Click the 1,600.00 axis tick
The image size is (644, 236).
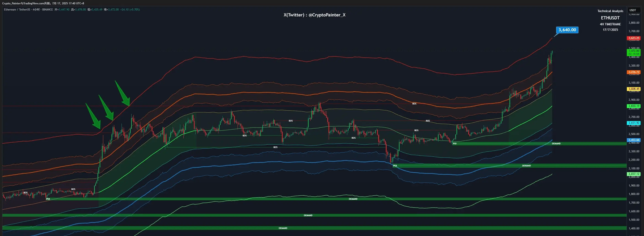(634, 211)
